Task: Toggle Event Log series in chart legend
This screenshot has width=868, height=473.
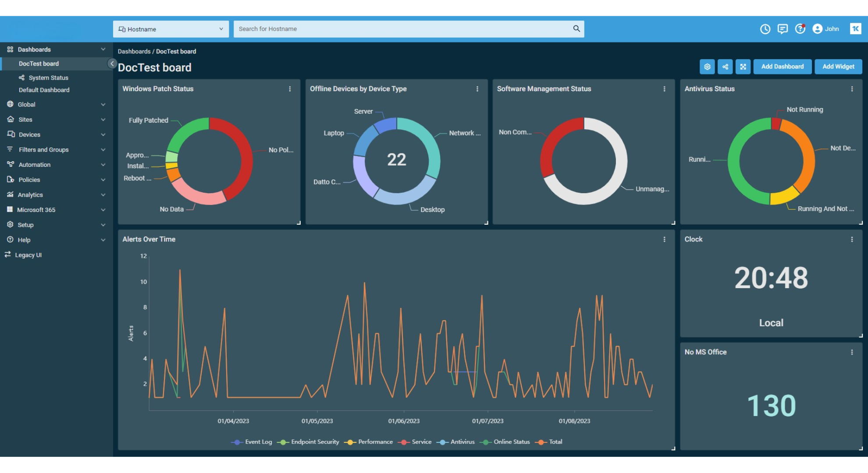Action: [x=258, y=442]
